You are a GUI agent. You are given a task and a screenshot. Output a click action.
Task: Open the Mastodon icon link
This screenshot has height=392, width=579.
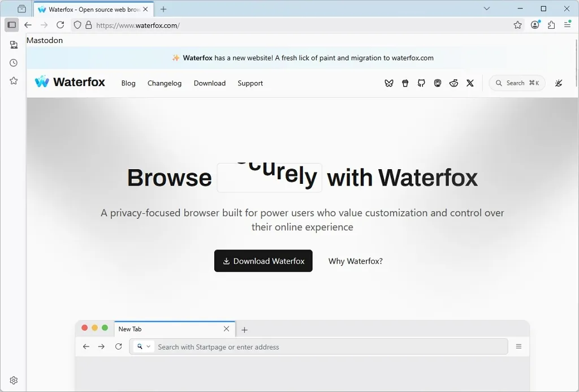[438, 83]
